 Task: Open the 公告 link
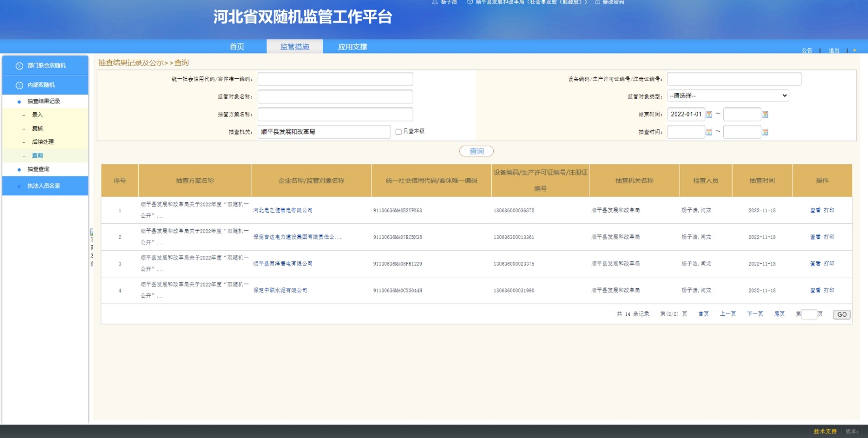click(807, 51)
